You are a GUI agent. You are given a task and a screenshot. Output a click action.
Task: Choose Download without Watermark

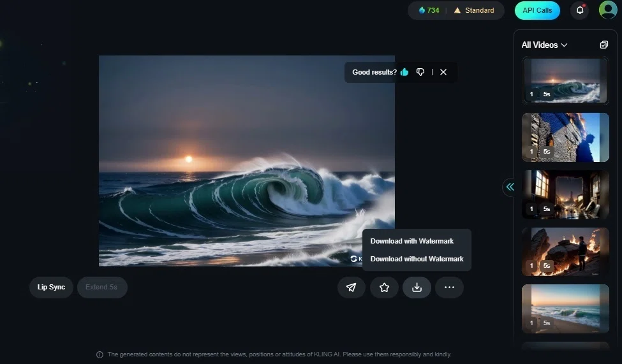(x=417, y=259)
